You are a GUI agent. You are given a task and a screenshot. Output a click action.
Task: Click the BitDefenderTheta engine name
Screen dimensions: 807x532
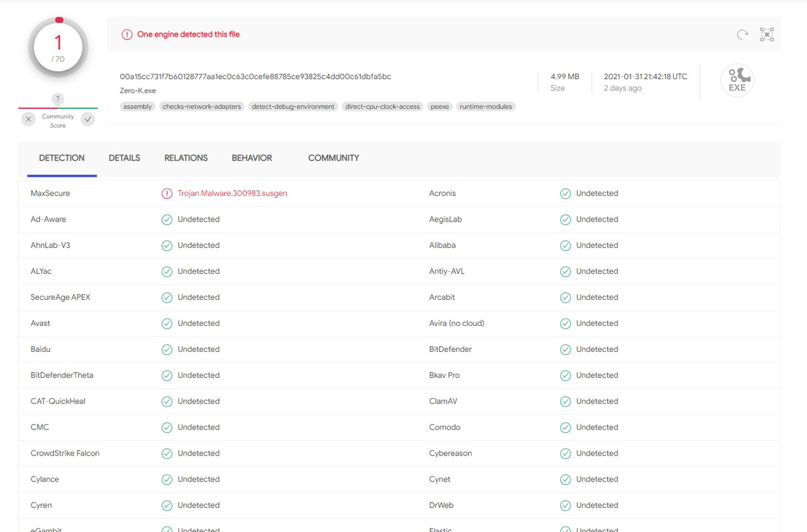(62, 375)
